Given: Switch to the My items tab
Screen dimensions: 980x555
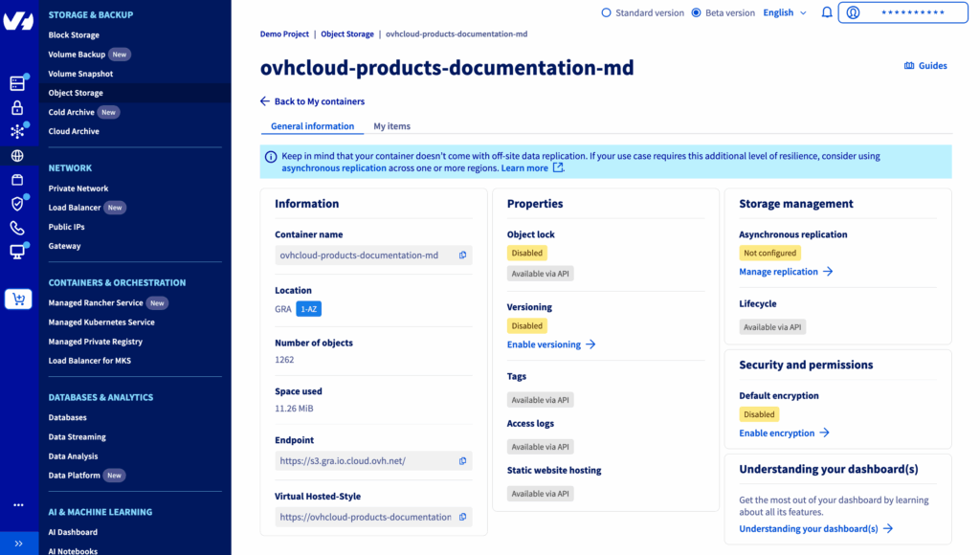Looking at the screenshot, I should point(391,126).
